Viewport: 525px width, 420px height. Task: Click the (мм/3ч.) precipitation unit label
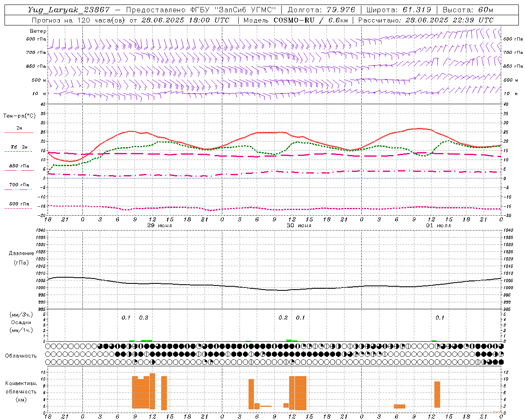pos(21,315)
